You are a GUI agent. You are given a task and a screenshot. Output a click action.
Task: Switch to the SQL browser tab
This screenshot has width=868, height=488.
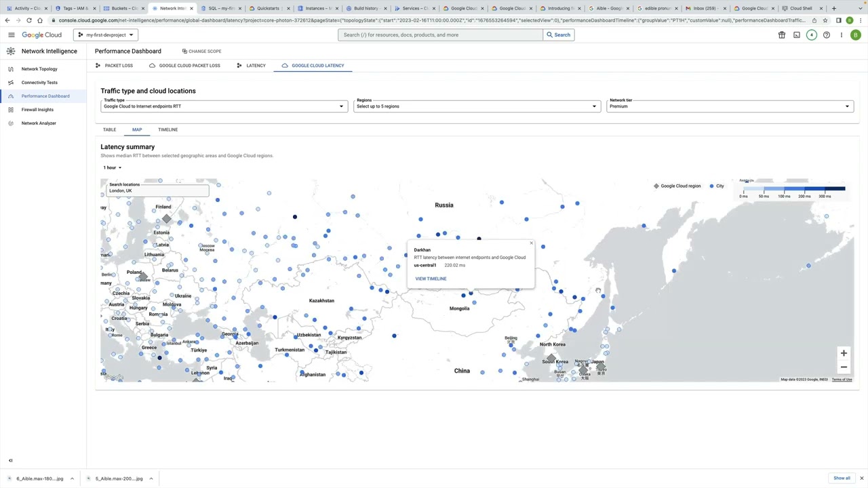click(220, 8)
